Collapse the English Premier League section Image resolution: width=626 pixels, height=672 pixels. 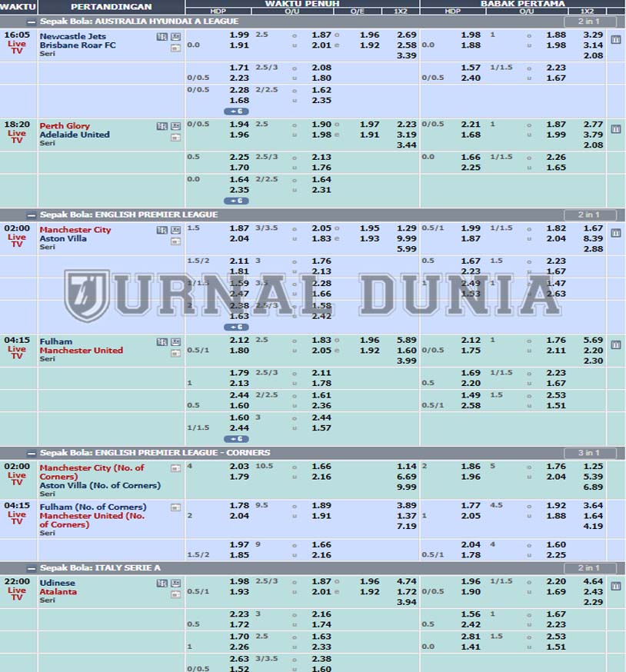click(31, 215)
